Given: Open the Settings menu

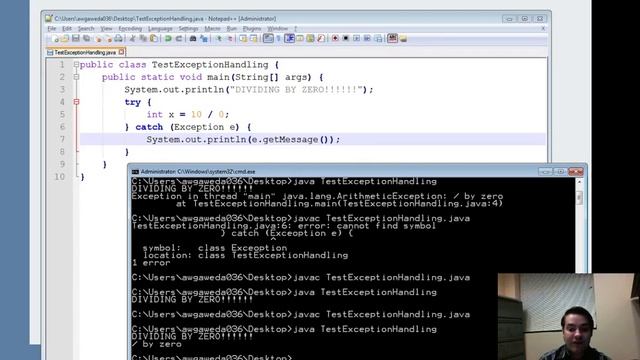Looking at the screenshot, I should (188, 29).
